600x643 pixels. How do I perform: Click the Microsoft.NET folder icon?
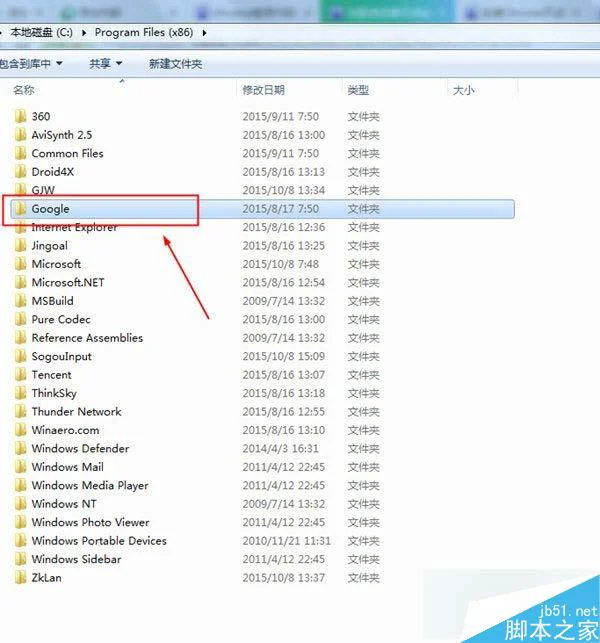(20, 283)
